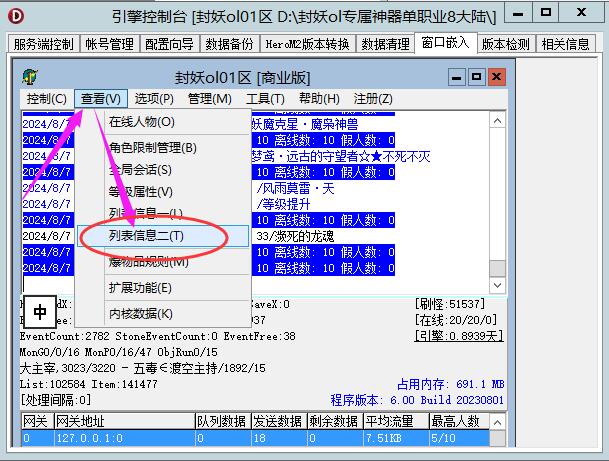Switch to the 服务端控制 tab
This screenshot has height=461, width=609.
click(45, 44)
